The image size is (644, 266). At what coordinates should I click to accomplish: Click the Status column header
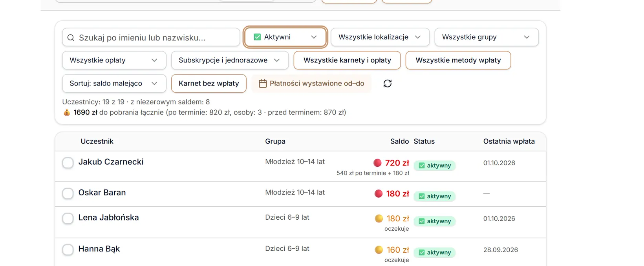pos(424,141)
